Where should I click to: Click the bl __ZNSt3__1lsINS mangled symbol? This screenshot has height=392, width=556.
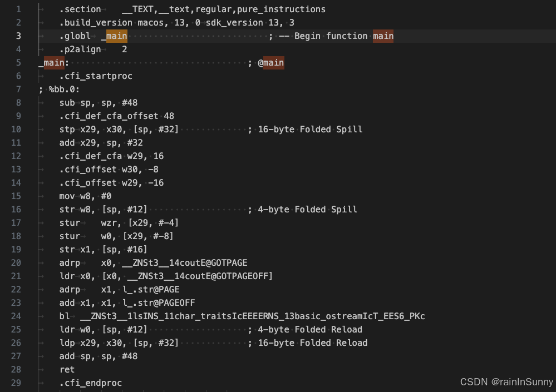point(253,316)
